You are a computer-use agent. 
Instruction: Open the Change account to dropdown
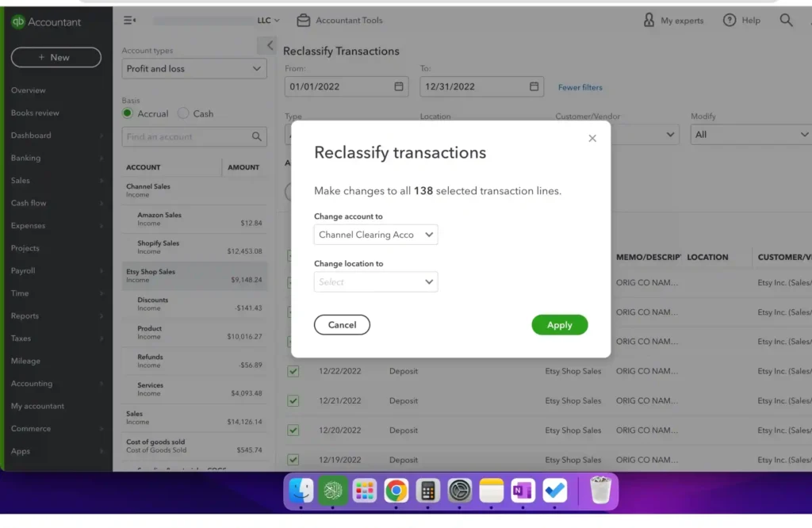(x=376, y=235)
